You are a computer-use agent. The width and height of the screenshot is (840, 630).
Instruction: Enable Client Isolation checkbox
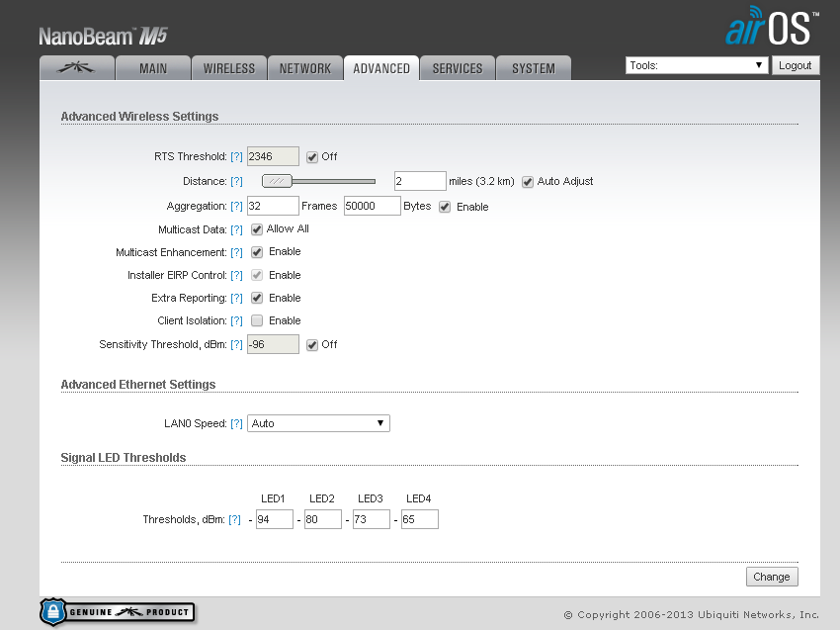click(257, 320)
